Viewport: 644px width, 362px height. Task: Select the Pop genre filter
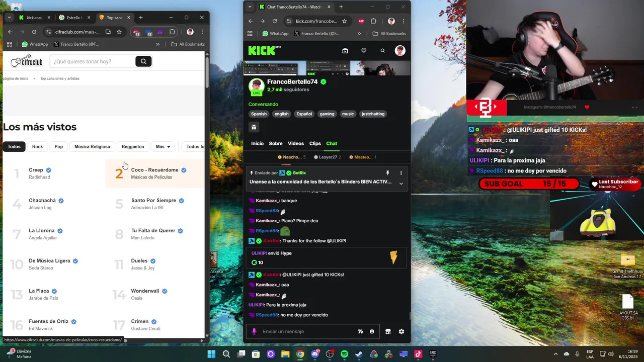[59, 147]
